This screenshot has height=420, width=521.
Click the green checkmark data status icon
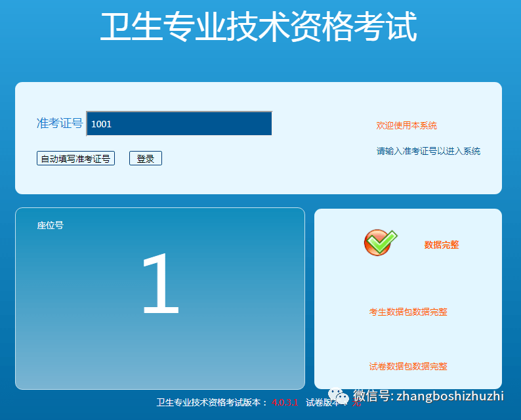[381, 243]
